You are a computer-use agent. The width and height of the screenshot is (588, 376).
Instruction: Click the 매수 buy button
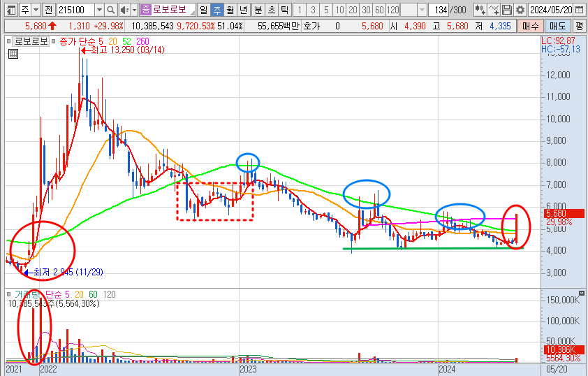tap(530, 27)
